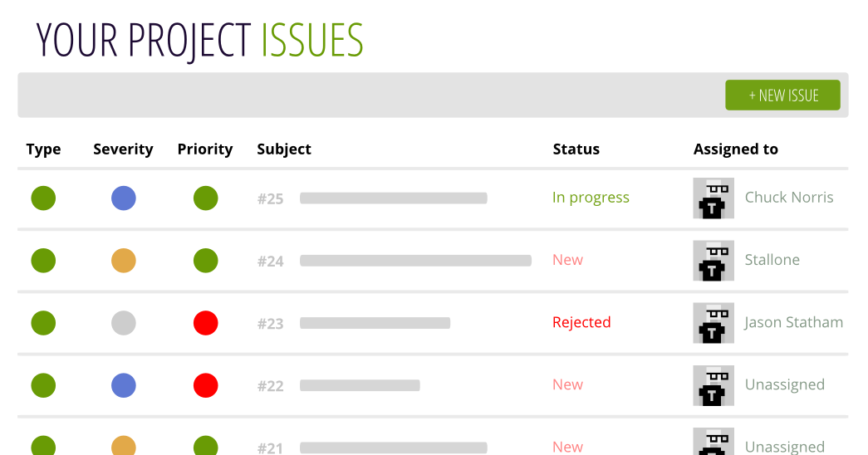Sort issues by Status column header
Screen dimensions: 868x455
(576, 149)
